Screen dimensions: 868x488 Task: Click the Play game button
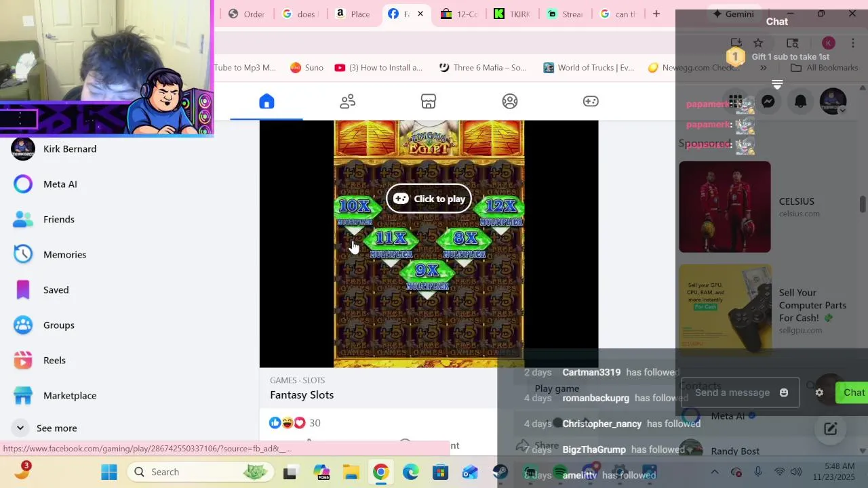click(557, 388)
